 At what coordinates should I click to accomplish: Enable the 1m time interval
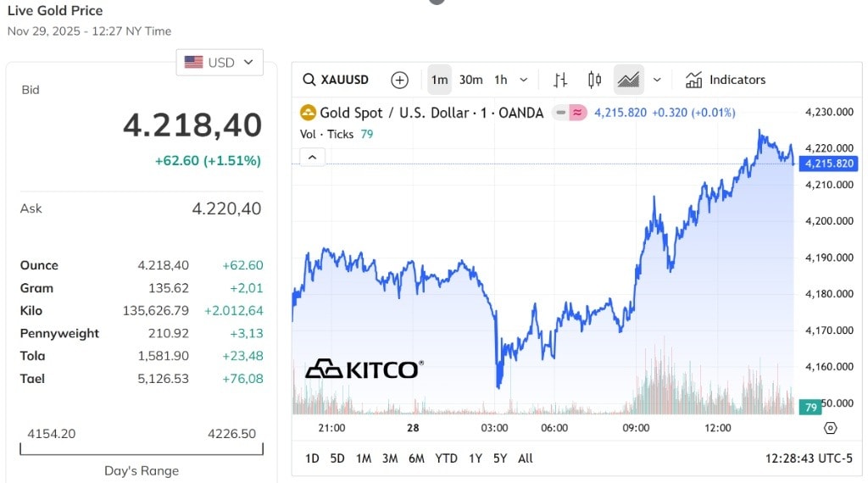coord(439,80)
